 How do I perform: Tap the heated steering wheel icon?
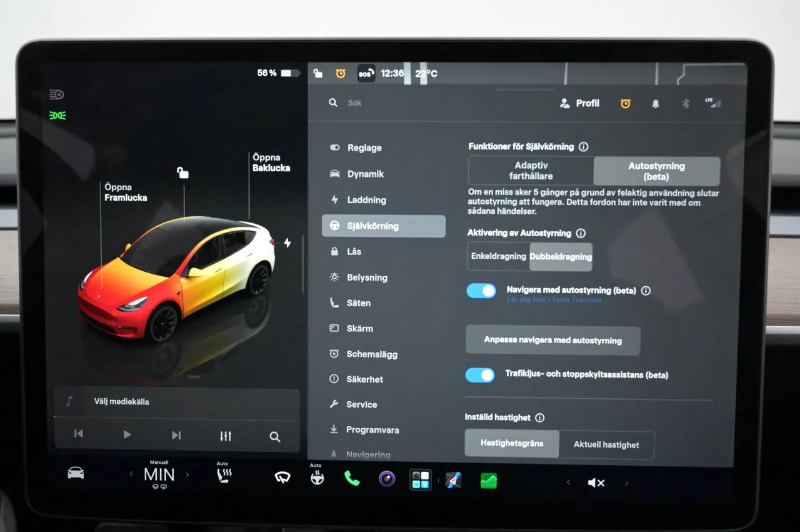[x=317, y=478]
